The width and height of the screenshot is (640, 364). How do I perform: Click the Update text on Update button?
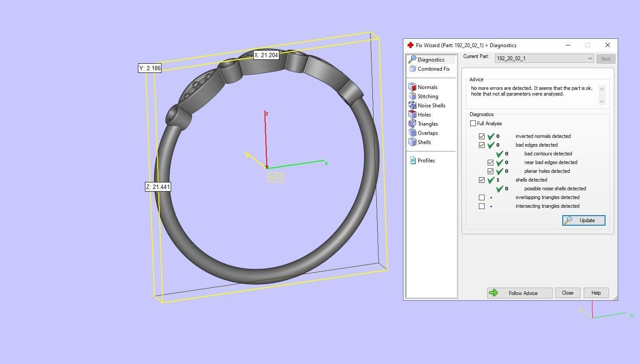pyautogui.click(x=587, y=220)
